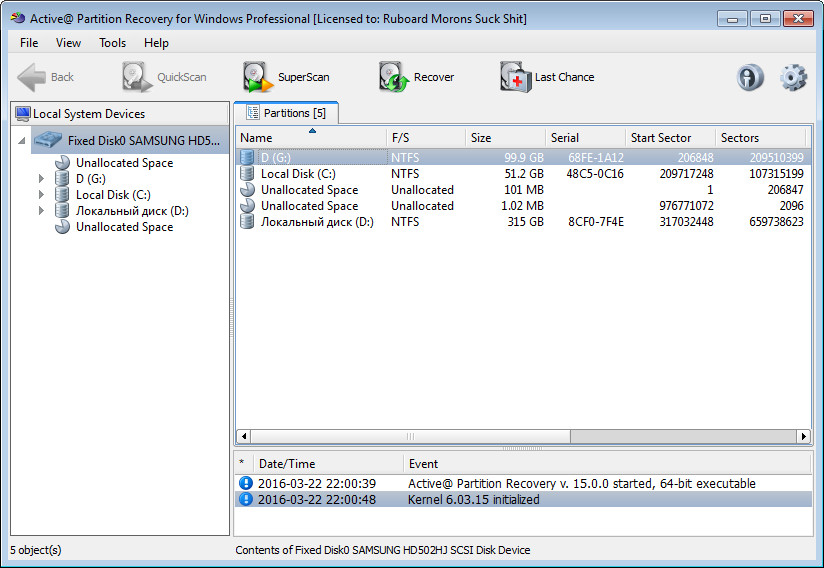Click the QuickScan label
The width and height of the screenshot is (824, 568).
click(182, 77)
